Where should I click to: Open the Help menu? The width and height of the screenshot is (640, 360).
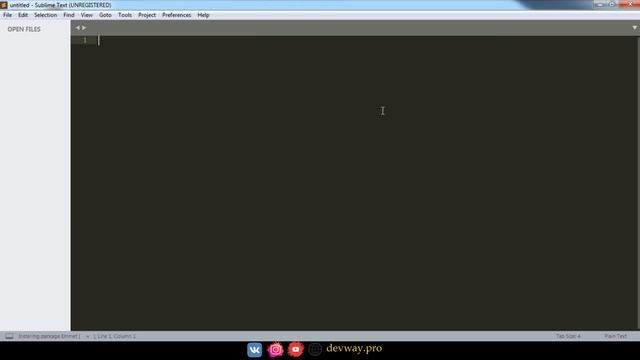click(x=203, y=15)
